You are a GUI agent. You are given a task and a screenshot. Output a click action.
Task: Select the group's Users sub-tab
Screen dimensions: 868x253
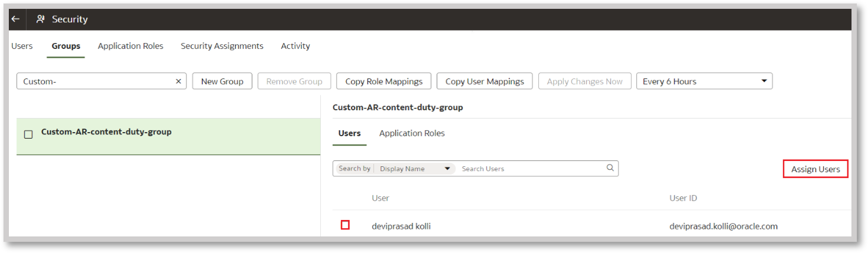pyautogui.click(x=350, y=133)
